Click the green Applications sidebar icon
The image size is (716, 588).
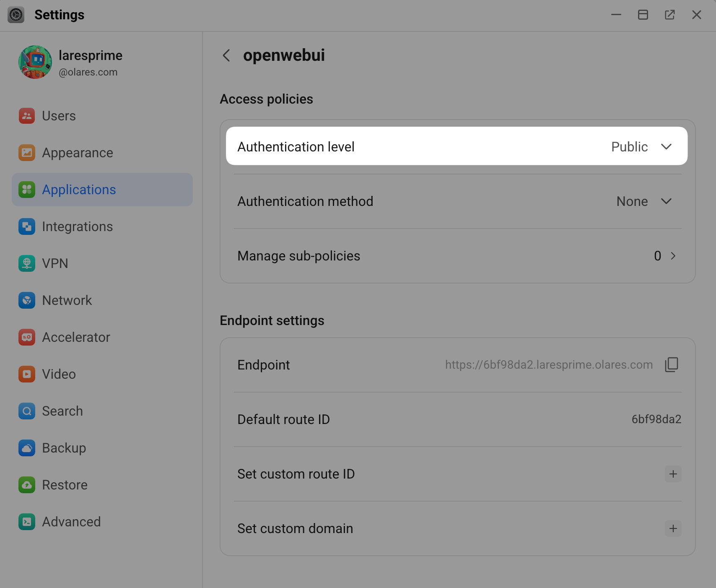click(x=27, y=190)
